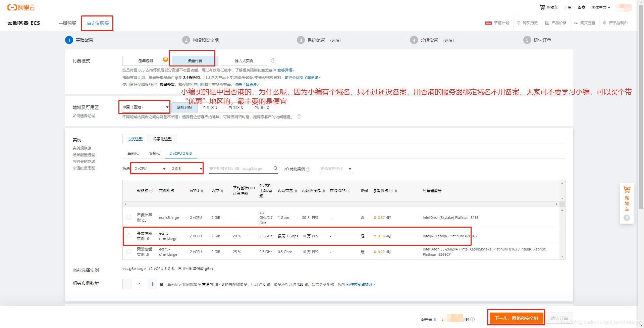Select 场景化选型 tab
644x328 pixels.
pos(162,139)
